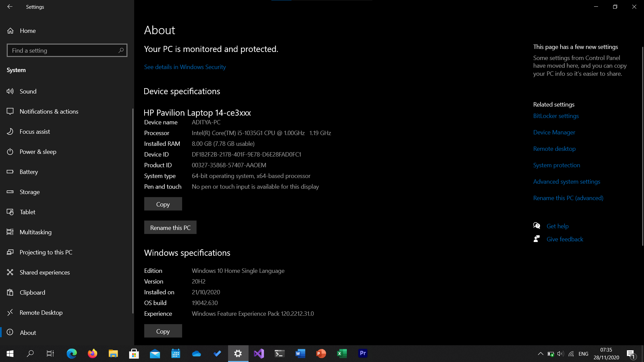644x362 pixels.
Task: Open OneDrive from taskbar
Action: click(197, 354)
